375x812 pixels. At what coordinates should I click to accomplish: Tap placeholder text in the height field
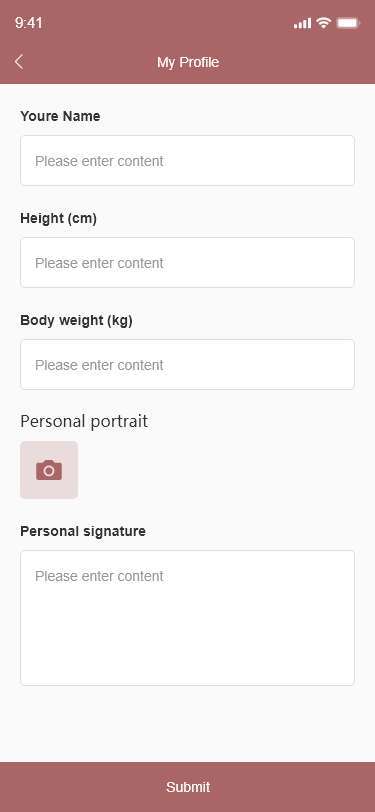point(99,263)
